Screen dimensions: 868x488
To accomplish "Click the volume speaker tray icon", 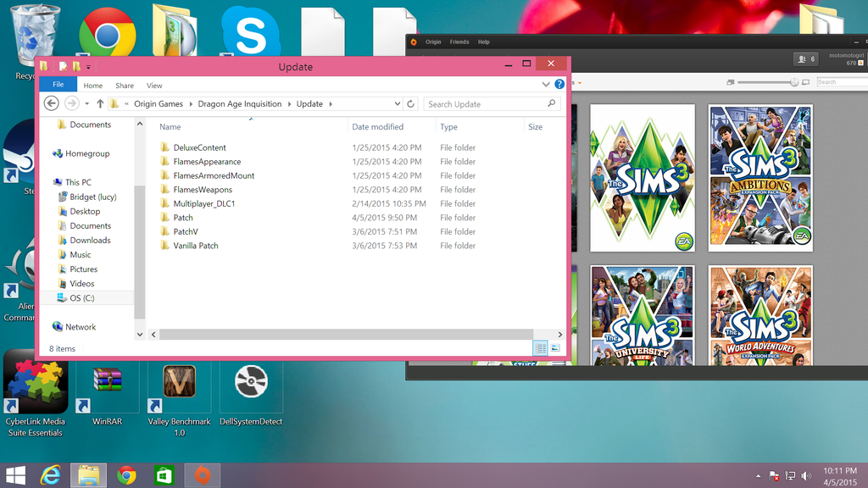I will point(804,475).
